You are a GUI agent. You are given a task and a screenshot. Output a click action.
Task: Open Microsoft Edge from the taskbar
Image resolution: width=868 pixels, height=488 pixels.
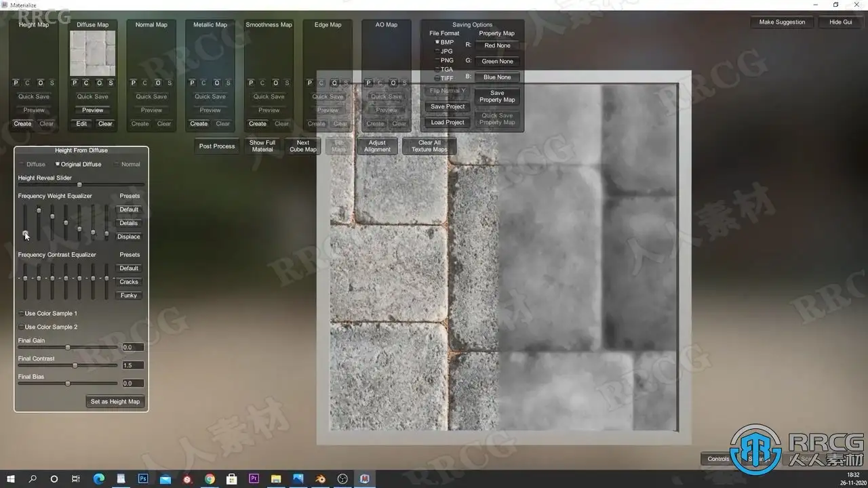pos(98,479)
